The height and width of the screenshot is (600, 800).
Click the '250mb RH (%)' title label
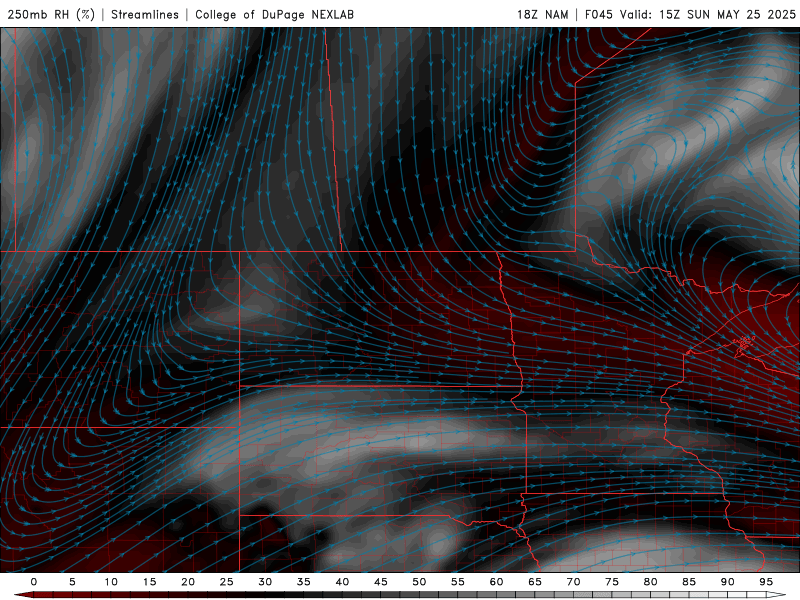click(x=51, y=14)
